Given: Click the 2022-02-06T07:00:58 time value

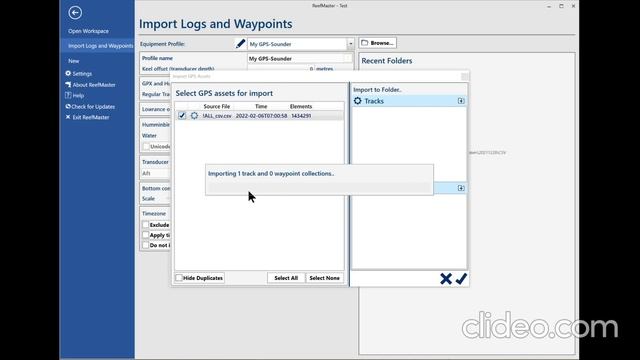Looking at the screenshot, I should click(261, 116).
